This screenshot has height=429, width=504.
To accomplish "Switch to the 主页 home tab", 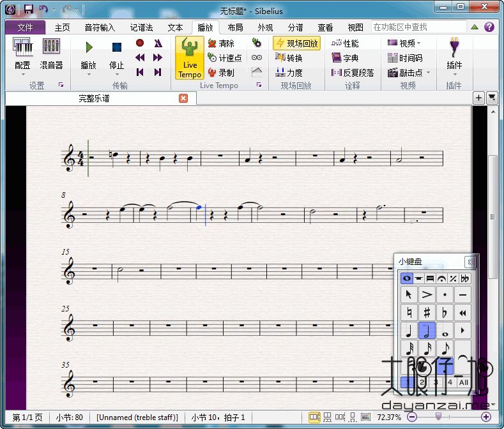I will 62,27.
